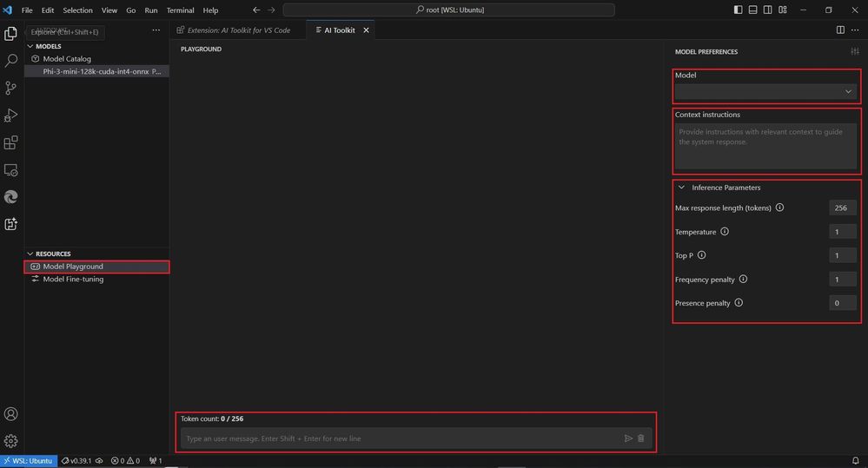Show info for Temperature parameter

[725, 231]
